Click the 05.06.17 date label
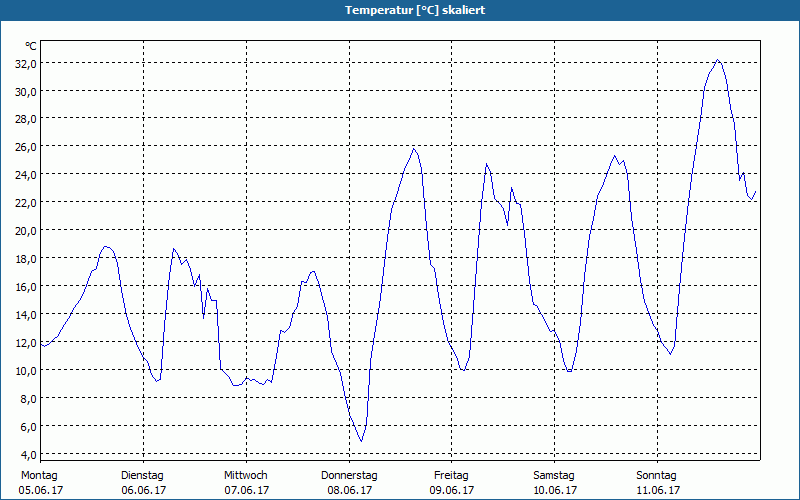 pyautogui.click(x=41, y=490)
